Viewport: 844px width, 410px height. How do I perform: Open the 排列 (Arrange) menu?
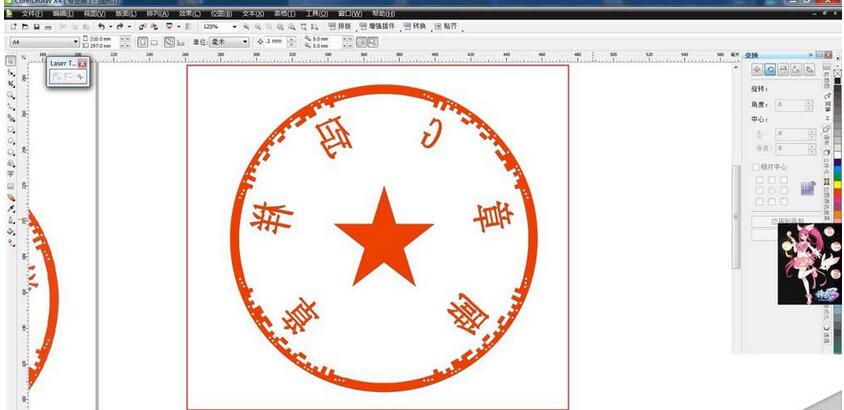pyautogui.click(x=157, y=13)
